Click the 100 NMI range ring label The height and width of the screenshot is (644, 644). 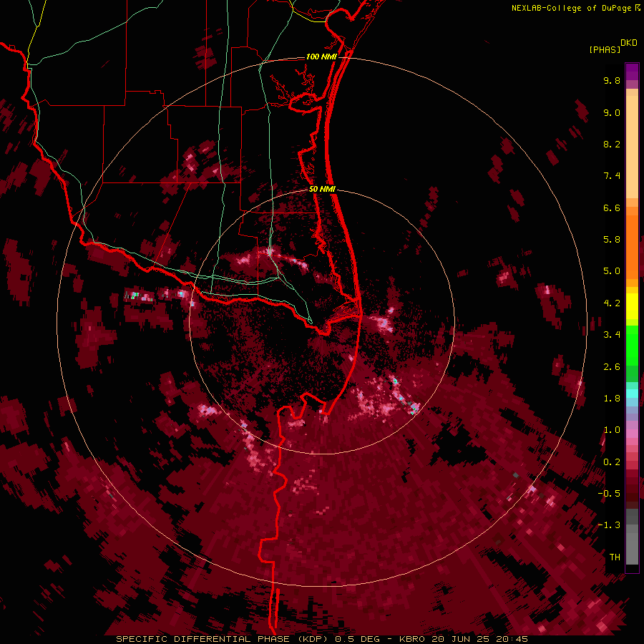pos(321,57)
